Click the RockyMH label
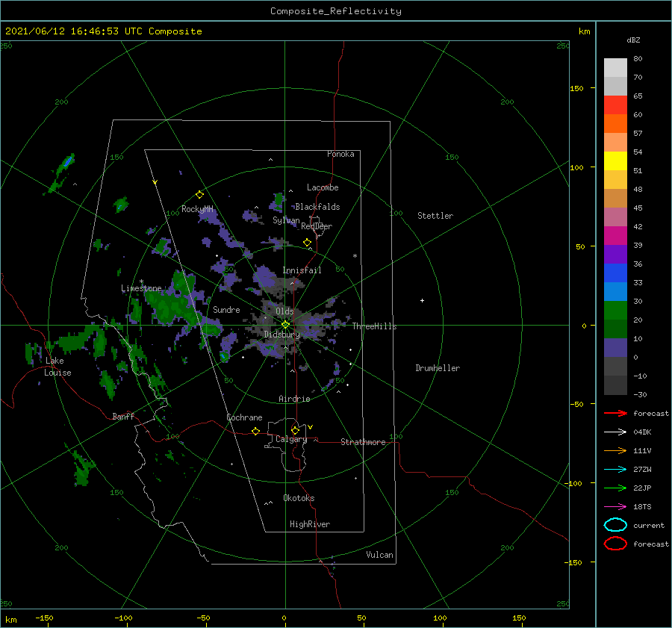Screen dimensions: 672x628 (x=197, y=209)
